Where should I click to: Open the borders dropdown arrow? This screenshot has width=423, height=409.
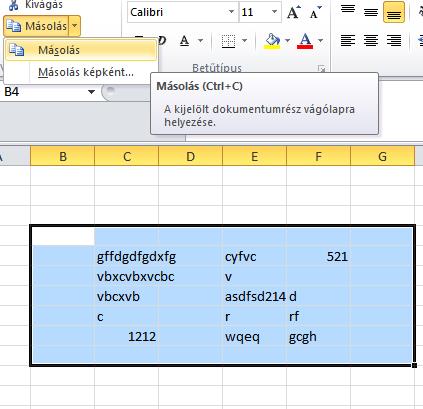(x=245, y=41)
